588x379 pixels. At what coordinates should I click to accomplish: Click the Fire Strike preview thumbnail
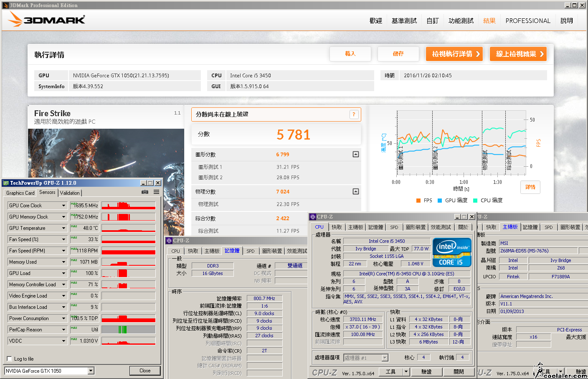[x=106, y=153]
